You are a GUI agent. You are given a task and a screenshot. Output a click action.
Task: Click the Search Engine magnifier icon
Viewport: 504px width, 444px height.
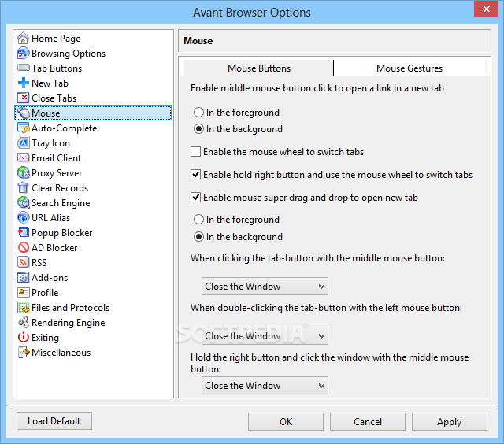23,203
